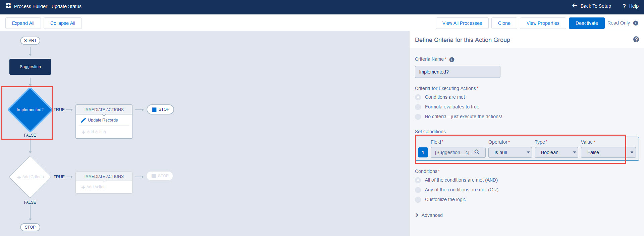Select Formula evaluates to true radio

point(418,107)
